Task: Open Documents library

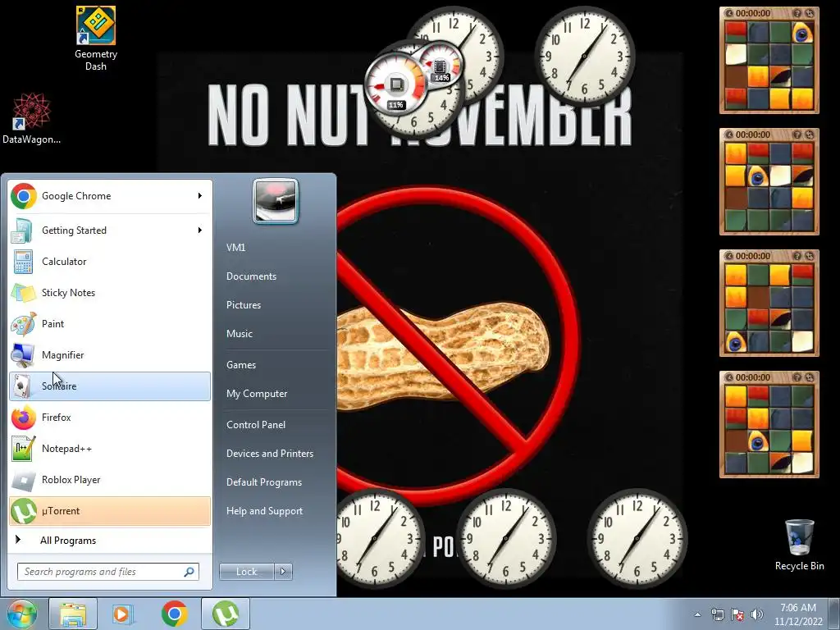Action: point(251,276)
